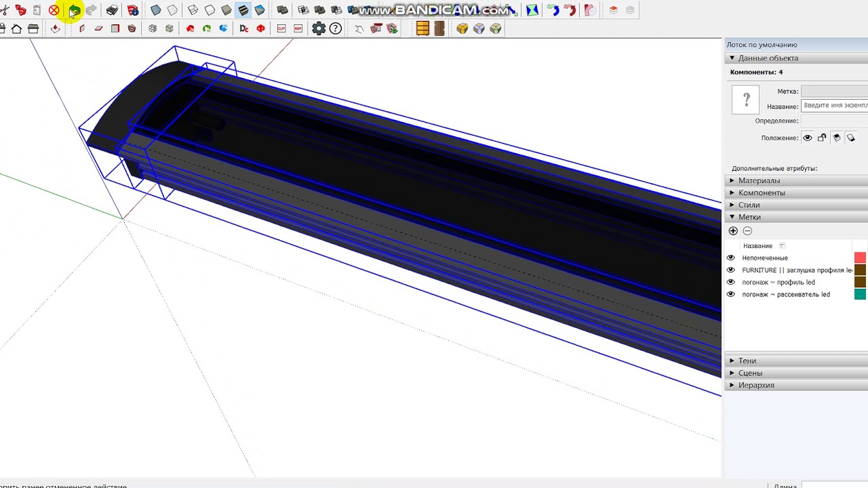Click the Print icon
The width and height of the screenshot is (868, 488).
click(112, 10)
